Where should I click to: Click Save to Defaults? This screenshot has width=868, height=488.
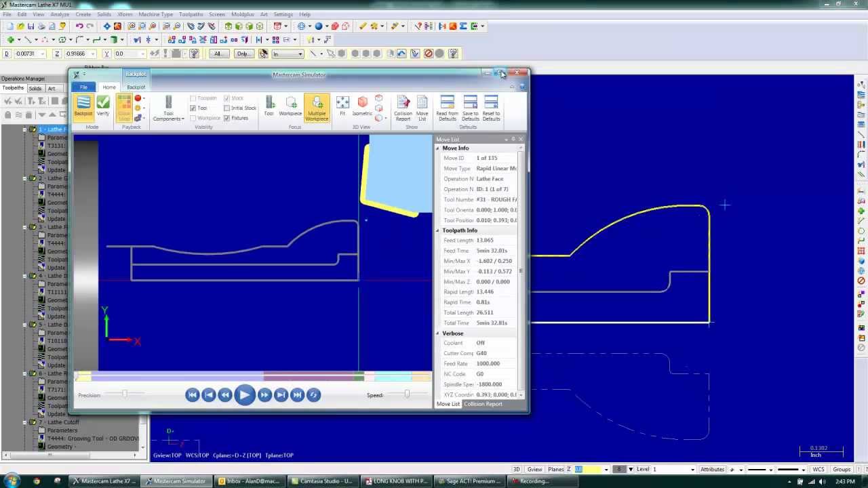[471, 108]
